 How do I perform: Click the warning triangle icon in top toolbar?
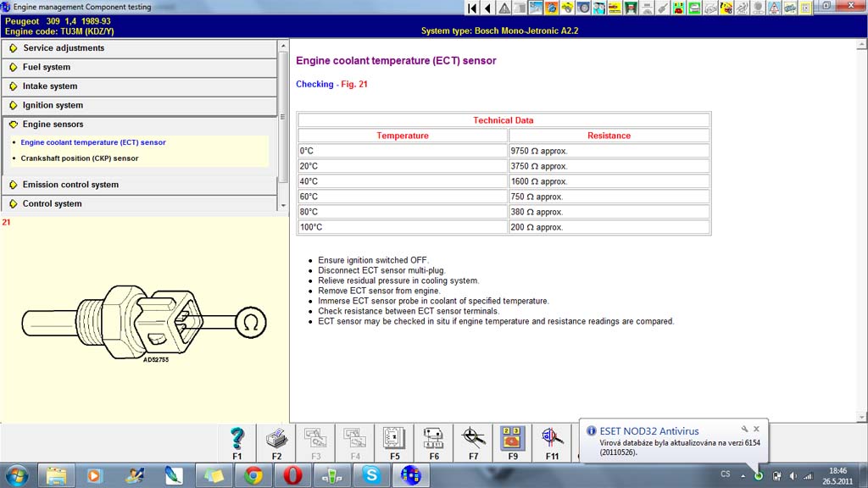tap(504, 8)
